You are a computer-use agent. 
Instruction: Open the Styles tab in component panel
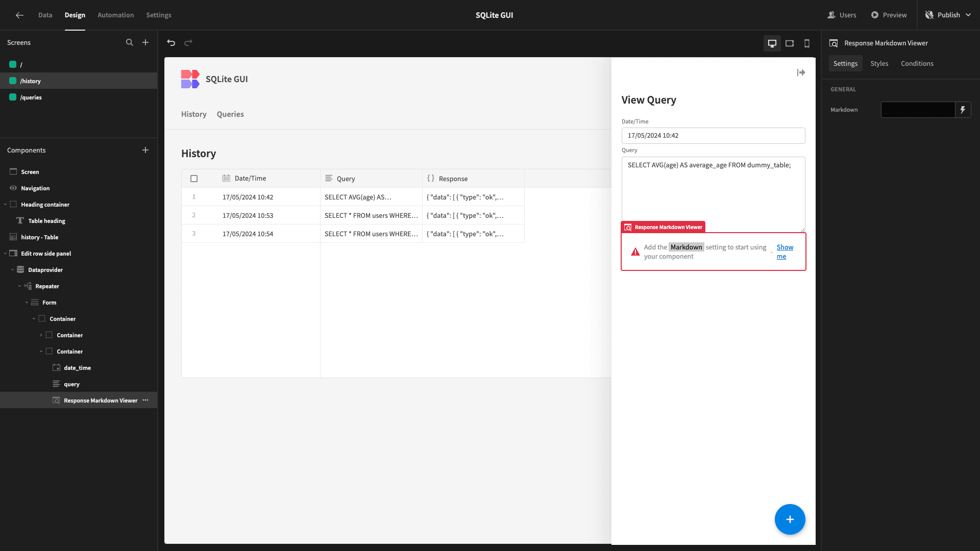tap(879, 64)
